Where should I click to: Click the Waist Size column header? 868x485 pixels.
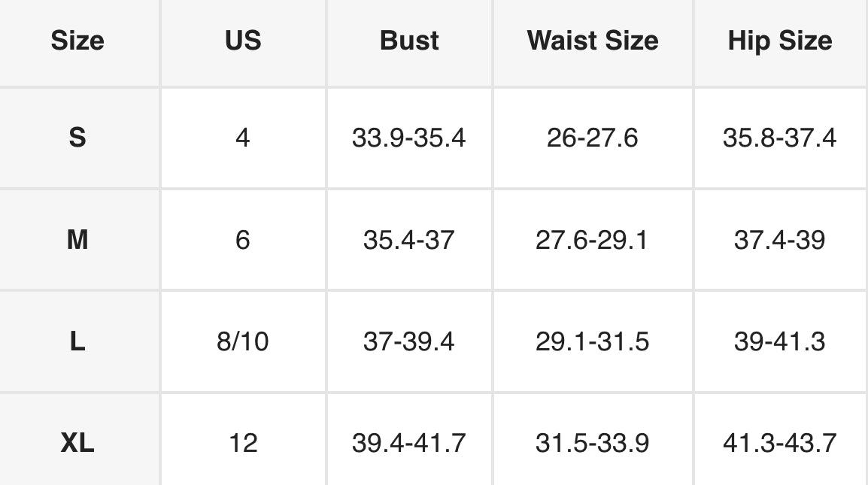tap(593, 41)
